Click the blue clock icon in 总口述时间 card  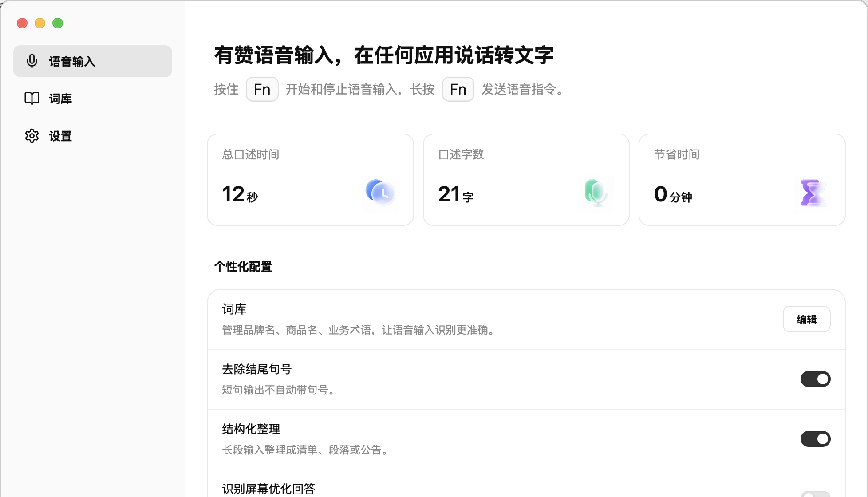pos(380,193)
